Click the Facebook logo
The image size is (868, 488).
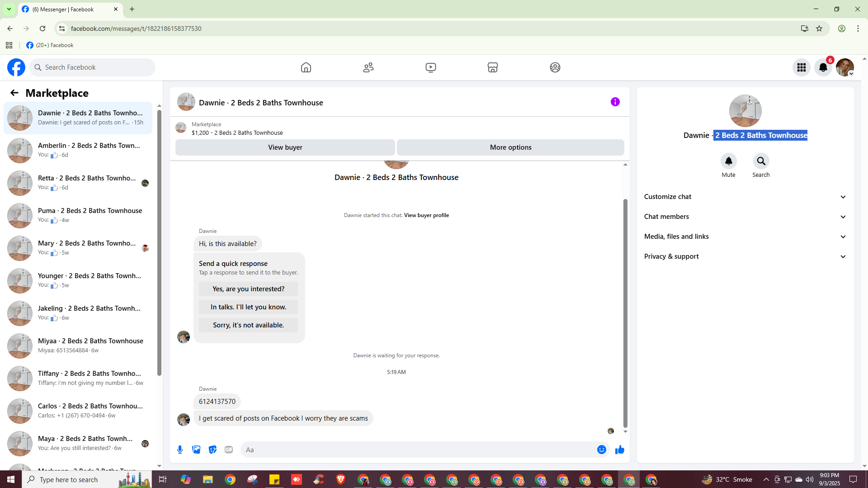[x=16, y=67]
